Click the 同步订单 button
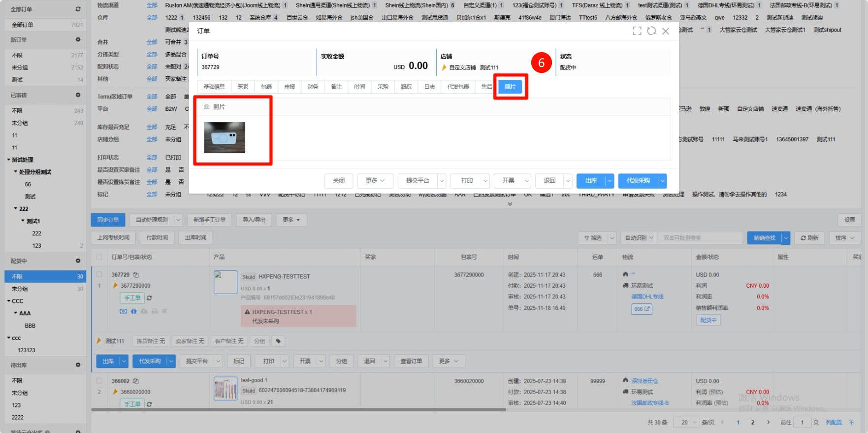This screenshot has height=433, width=868. (x=108, y=220)
